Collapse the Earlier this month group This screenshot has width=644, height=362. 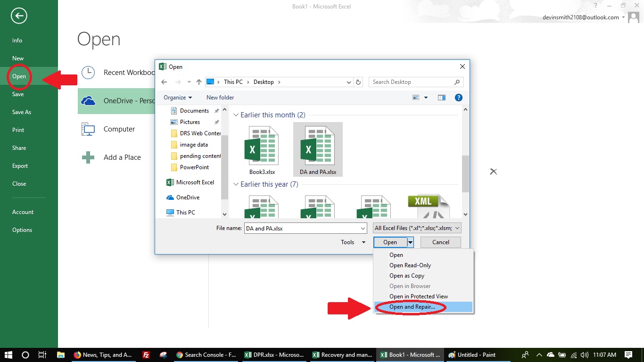[236, 115]
